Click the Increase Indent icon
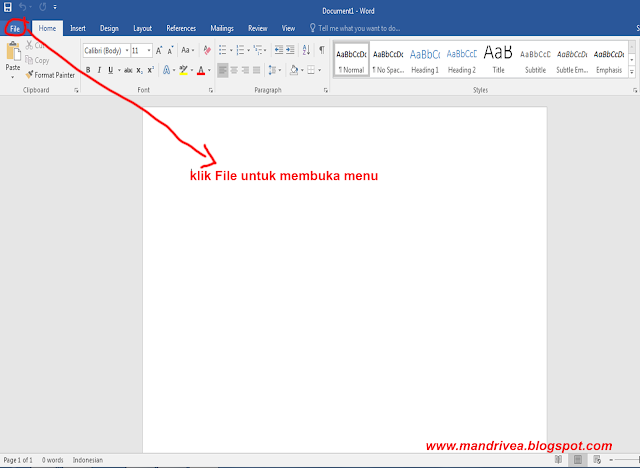This screenshot has height=468, width=640. 290,50
